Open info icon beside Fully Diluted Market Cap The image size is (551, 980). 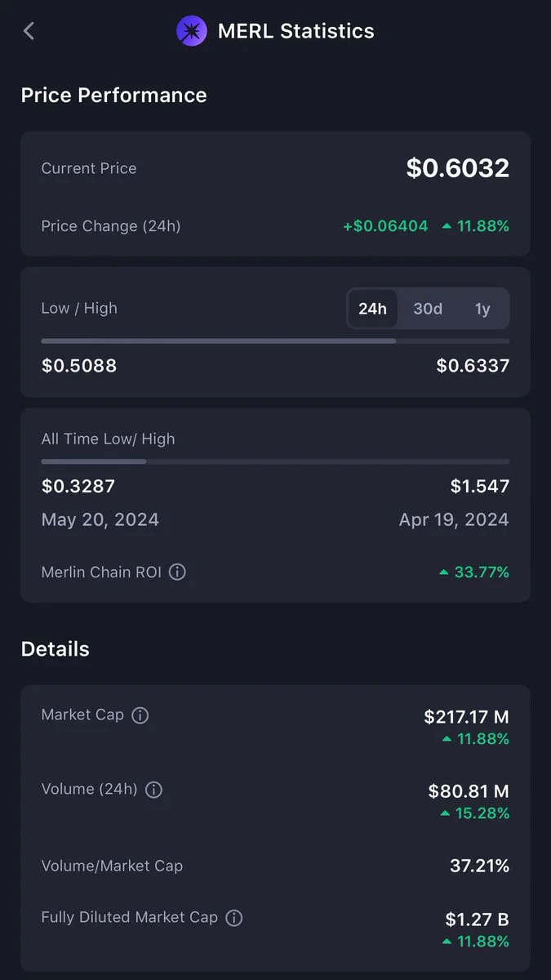pyautogui.click(x=234, y=918)
